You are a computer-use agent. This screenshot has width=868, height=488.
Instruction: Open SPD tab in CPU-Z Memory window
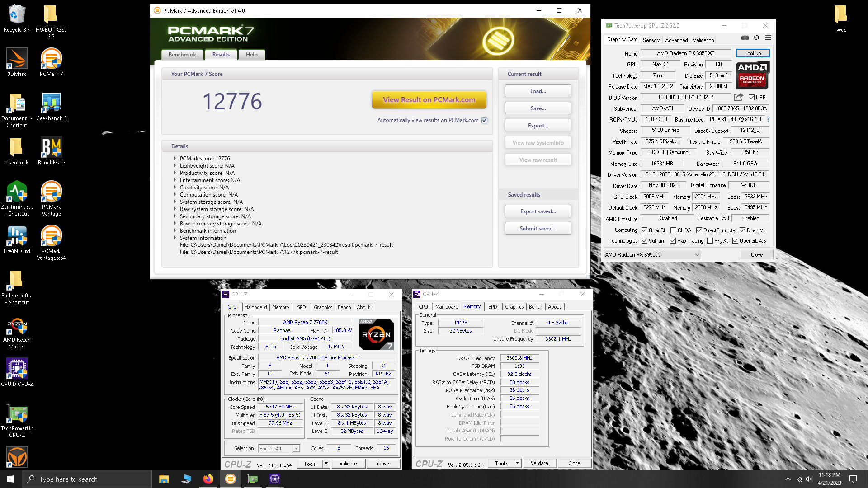point(492,307)
